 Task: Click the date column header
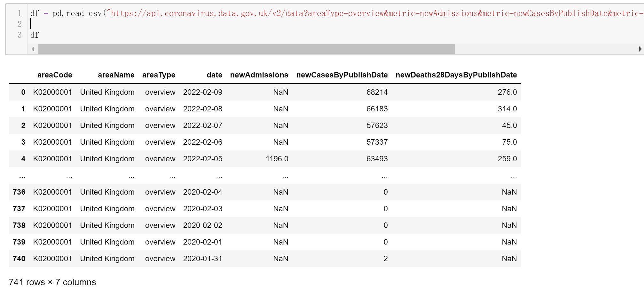[x=214, y=75]
